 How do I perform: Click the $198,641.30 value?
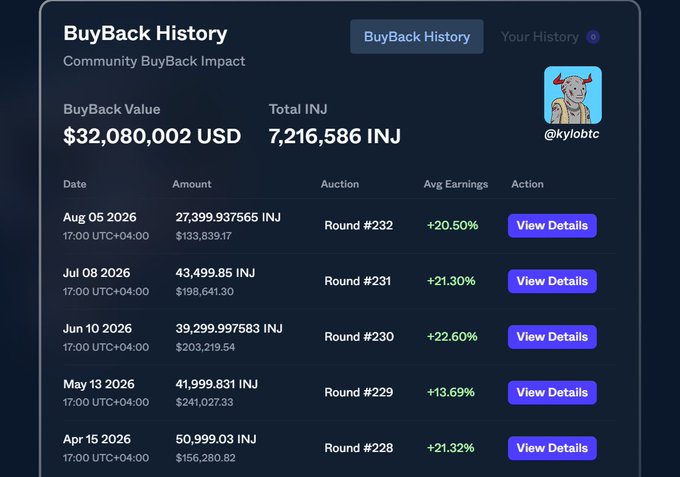coord(205,291)
